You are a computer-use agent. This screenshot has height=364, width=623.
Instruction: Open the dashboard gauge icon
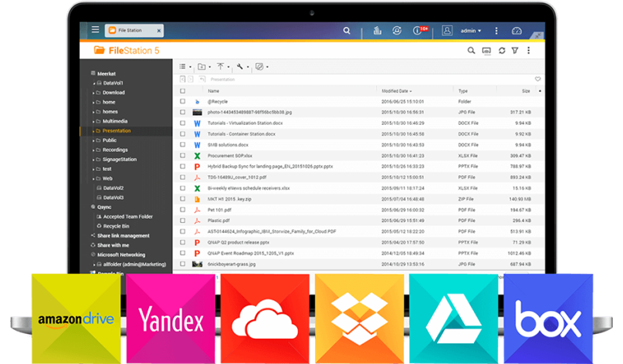click(x=516, y=31)
